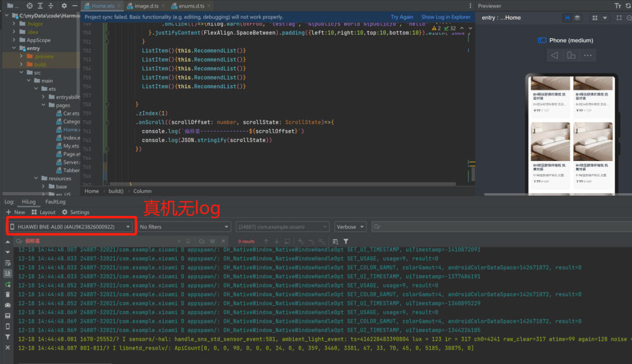
Task: Switch to the FaultLog tab
Action: coord(55,202)
